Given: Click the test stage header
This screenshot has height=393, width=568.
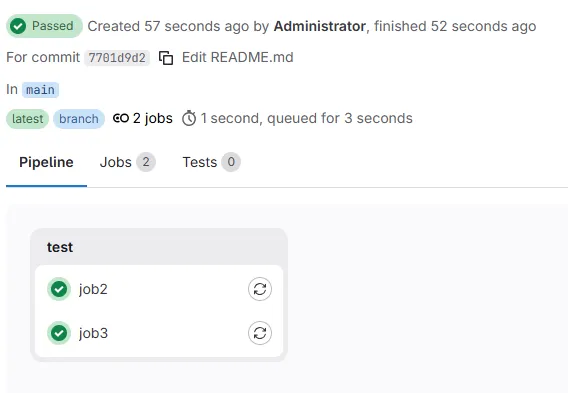Looking at the screenshot, I should point(60,247).
